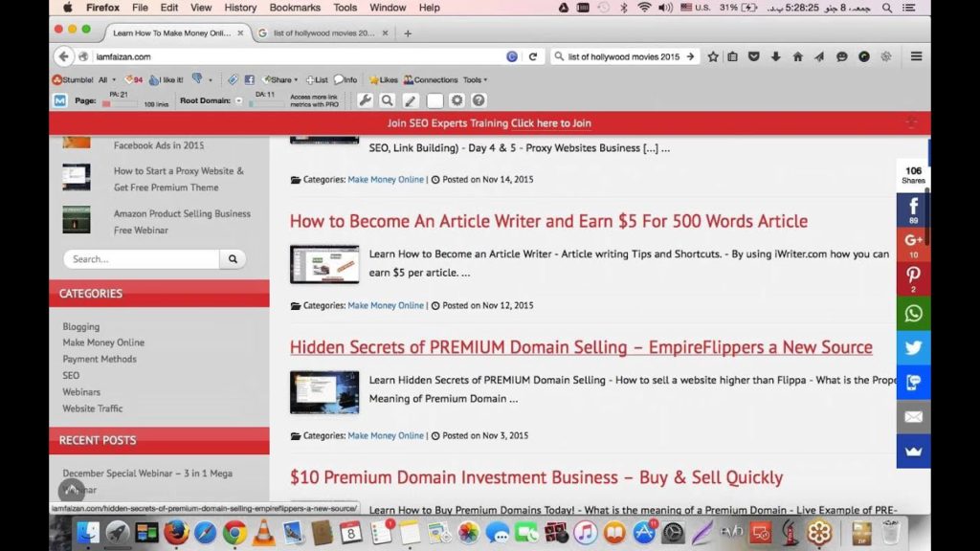Screen dimensions: 980x551
Task: Share via the Google+ sidebar button
Action: point(913,244)
